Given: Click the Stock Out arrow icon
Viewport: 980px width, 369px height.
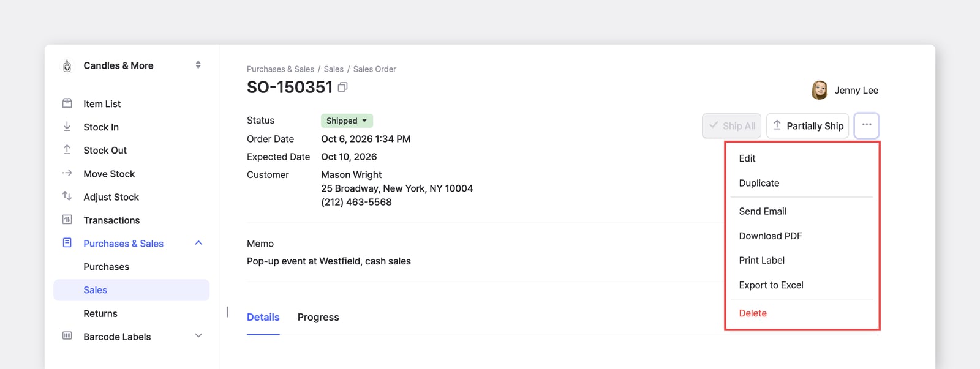Looking at the screenshot, I should 67,150.
